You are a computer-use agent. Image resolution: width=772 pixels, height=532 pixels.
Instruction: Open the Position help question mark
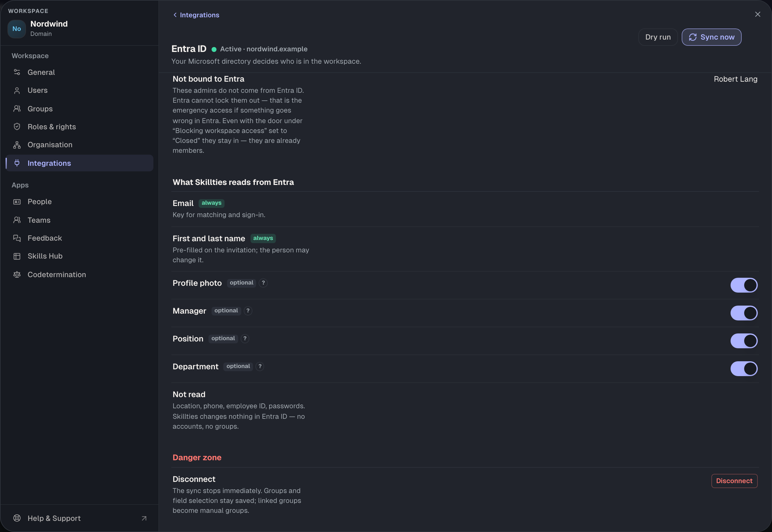(245, 338)
